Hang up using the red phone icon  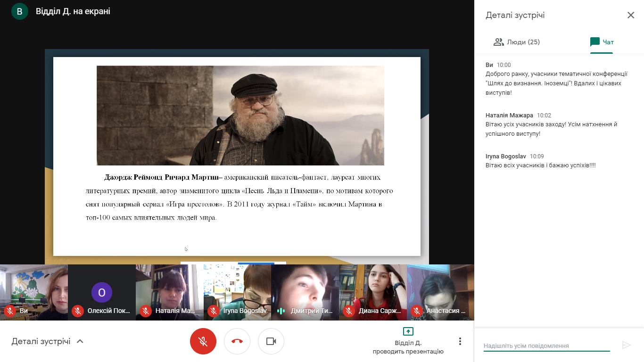(x=237, y=341)
